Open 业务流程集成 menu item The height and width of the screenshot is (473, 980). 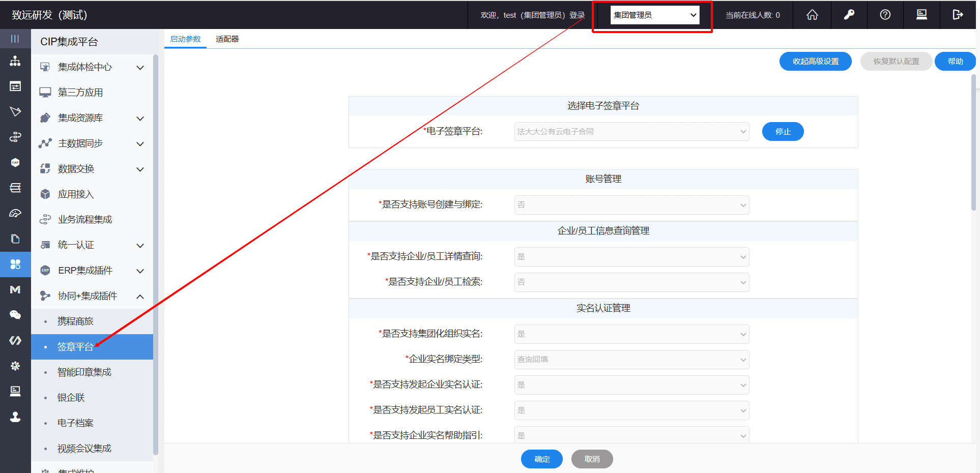pos(92,220)
